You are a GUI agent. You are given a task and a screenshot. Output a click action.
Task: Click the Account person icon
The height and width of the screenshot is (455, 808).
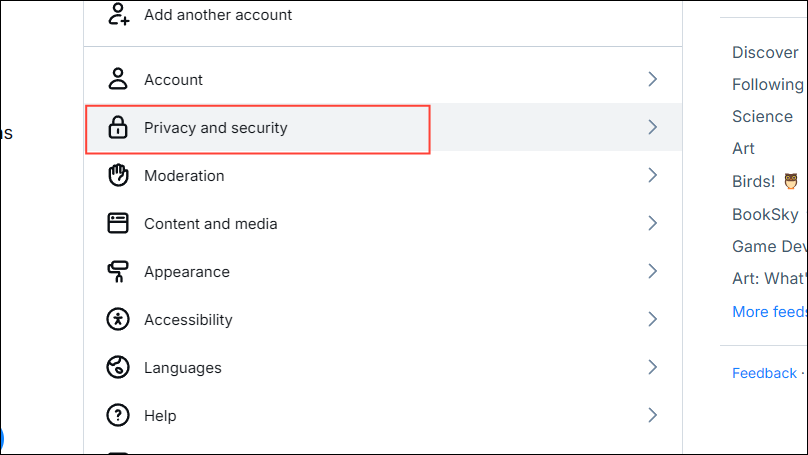(x=118, y=79)
